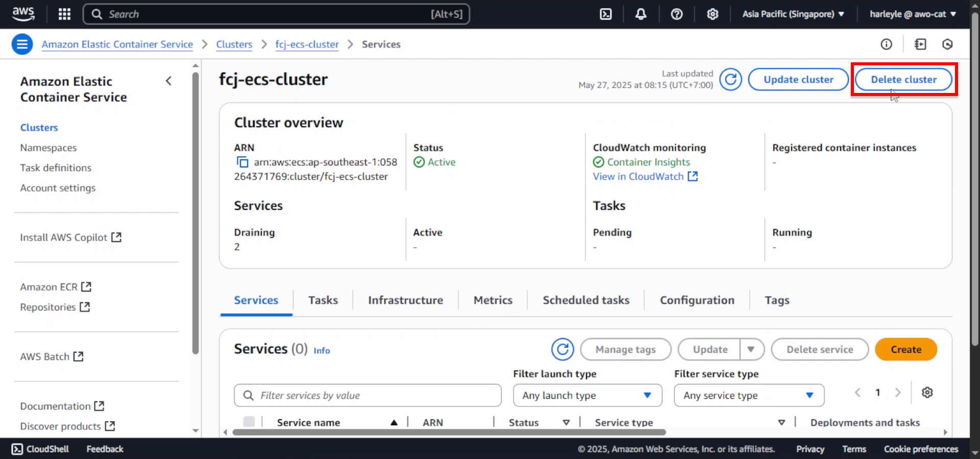The height and width of the screenshot is (459, 980).
Task: Refresh the cluster overview
Action: click(x=730, y=80)
